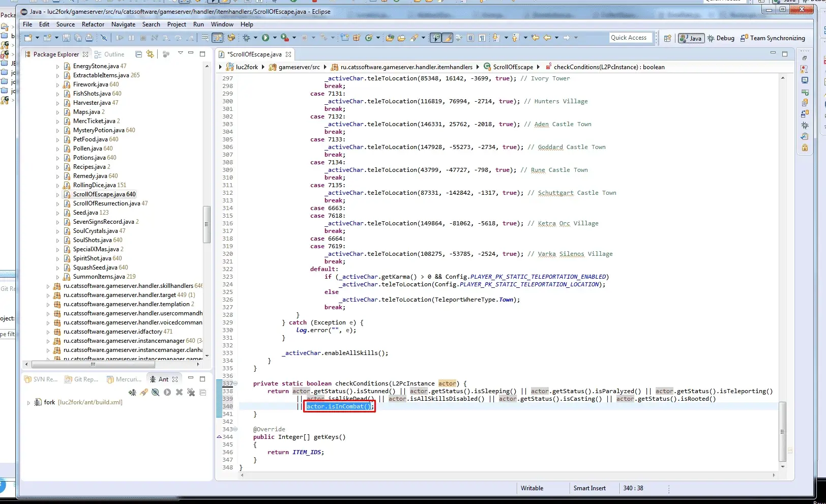826x504 pixels.
Task: Click the Save toolbar icon
Action: coord(66,38)
